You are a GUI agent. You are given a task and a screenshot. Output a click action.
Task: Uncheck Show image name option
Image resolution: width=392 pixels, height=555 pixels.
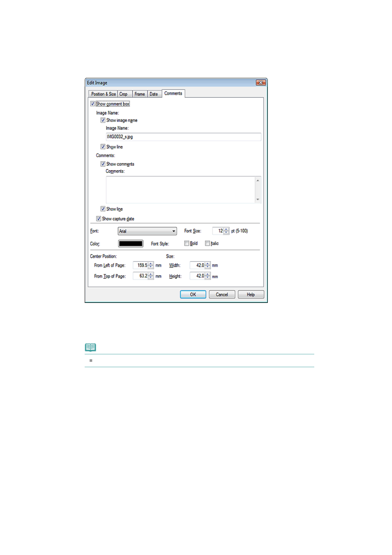click(x=103, y=120)
